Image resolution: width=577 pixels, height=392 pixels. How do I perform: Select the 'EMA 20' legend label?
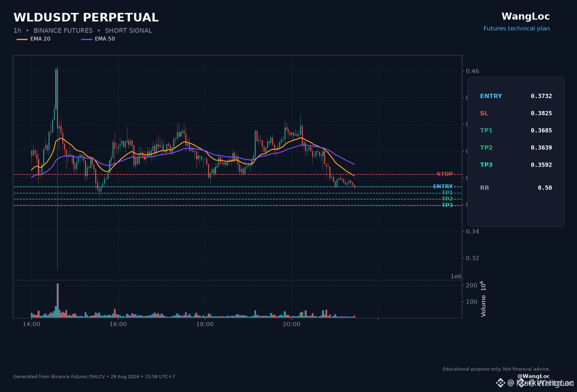(40, 39)
